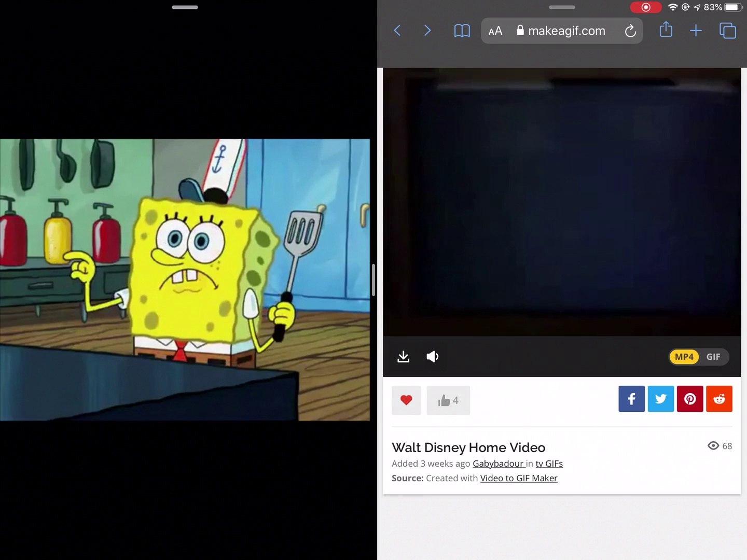This screenshot has width=747, height=560.
Task: Favorite the clip with the heart
Action: pos(406,400)
